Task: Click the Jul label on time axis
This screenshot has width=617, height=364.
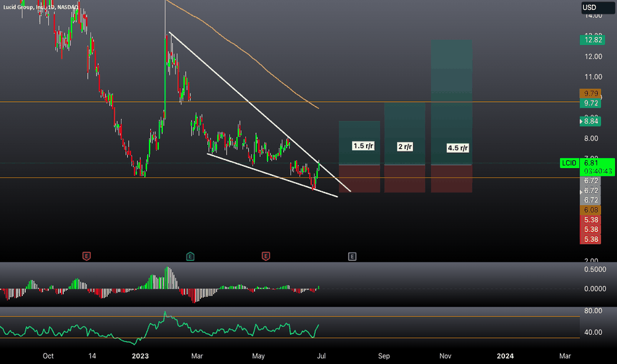Action: (321, 356)
